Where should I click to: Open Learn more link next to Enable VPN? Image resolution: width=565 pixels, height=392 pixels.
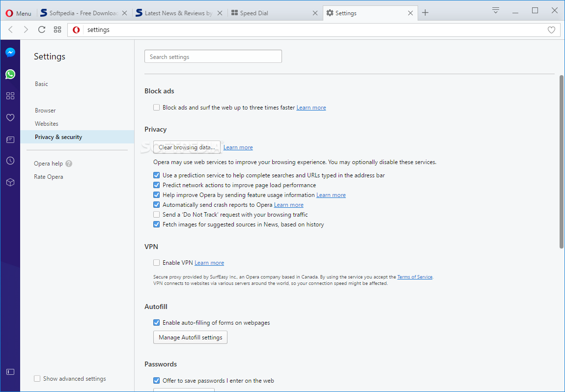tap(209, 263)
